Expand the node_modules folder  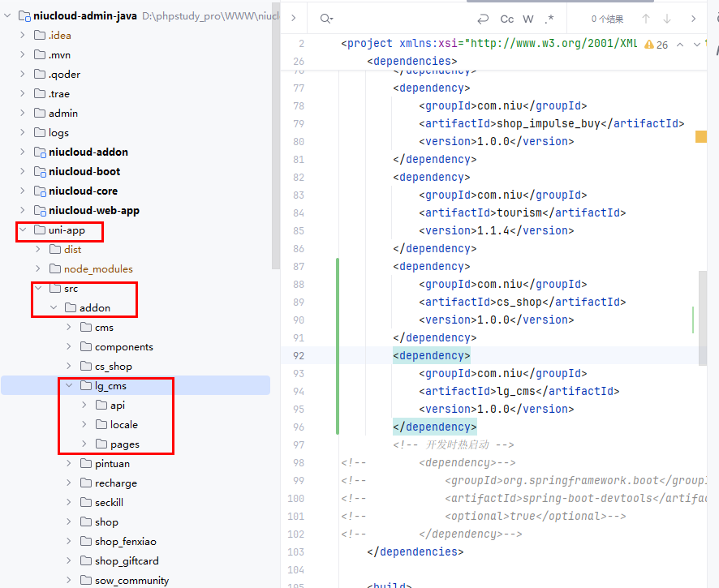pyautogui.click(x=38, y=269)
